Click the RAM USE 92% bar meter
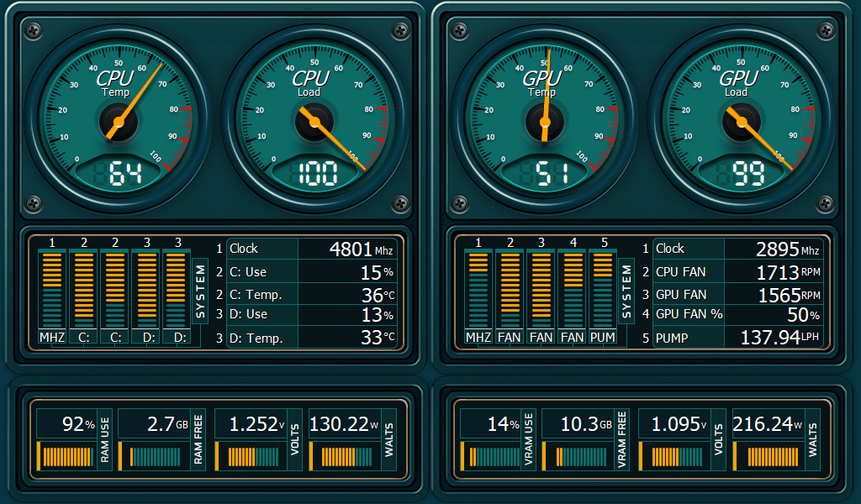Viewport: 861px width, 504px height. tap(67, 457)
